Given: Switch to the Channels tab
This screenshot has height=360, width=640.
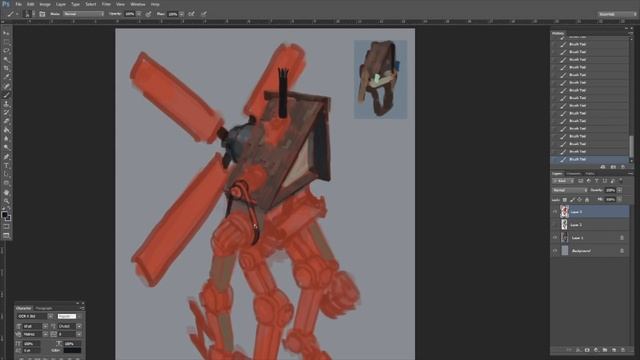Looking at the screenshot, I should (x=573, y=174).
